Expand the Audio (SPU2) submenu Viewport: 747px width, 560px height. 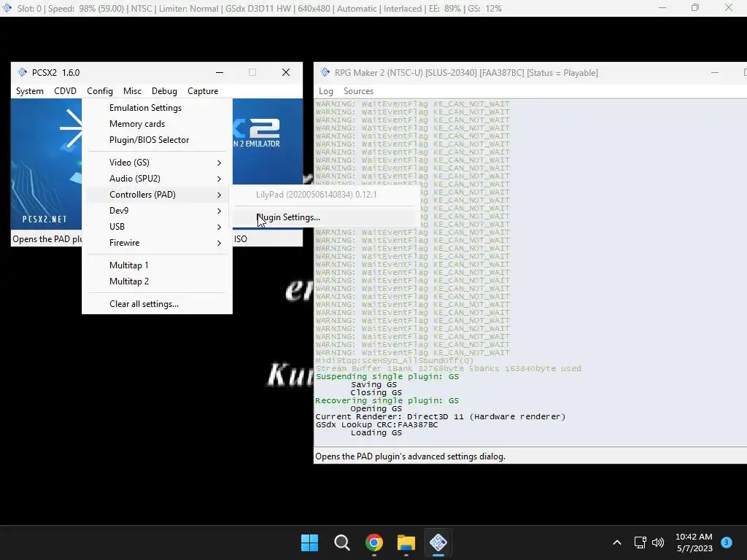(x=158, y=179)
